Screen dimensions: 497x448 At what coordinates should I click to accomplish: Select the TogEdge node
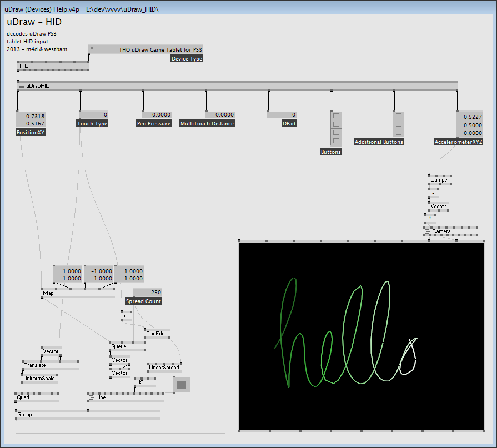[x=157, y=334]
